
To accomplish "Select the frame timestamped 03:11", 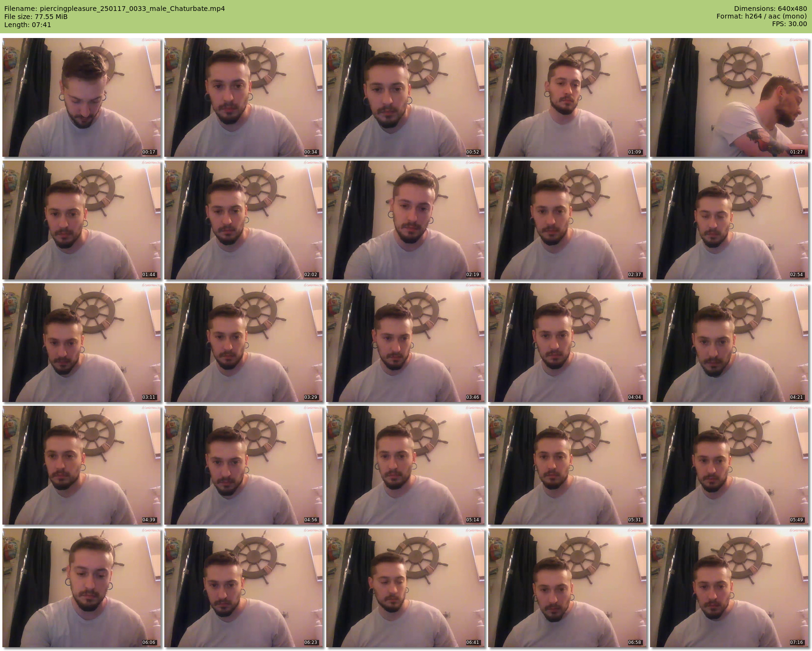I will coord(82,343).
